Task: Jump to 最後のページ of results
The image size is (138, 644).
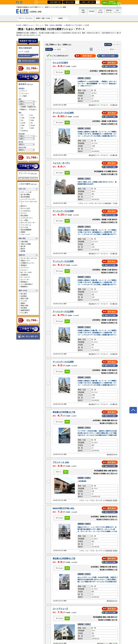Action: point(113,49)
